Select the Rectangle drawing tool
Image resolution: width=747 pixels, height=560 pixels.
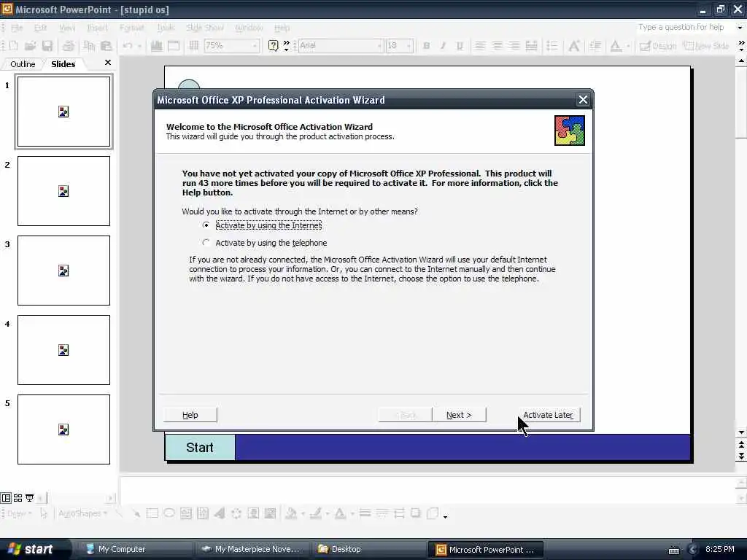(152, 513)
